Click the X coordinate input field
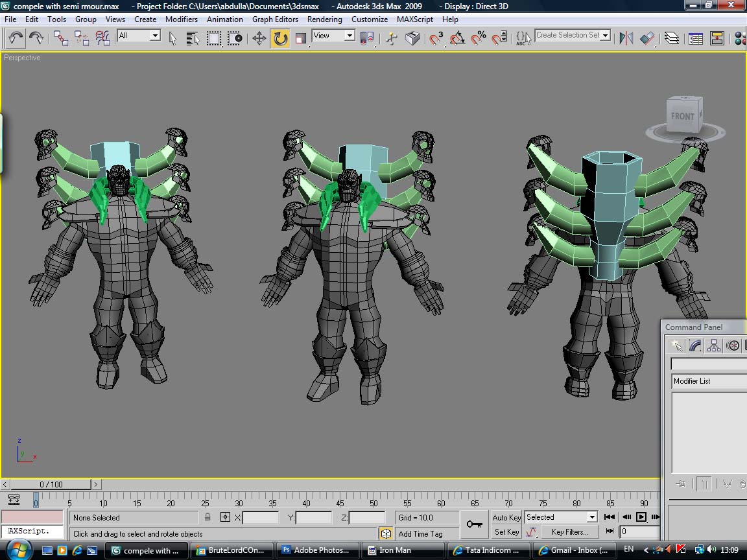Viewport: 747px width, 560px height. (261, 518)
